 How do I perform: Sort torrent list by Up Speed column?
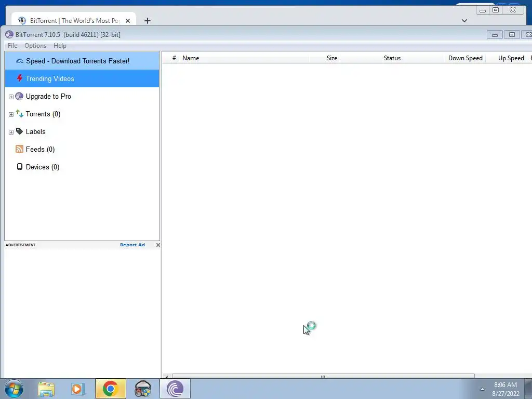coord(507,58)
